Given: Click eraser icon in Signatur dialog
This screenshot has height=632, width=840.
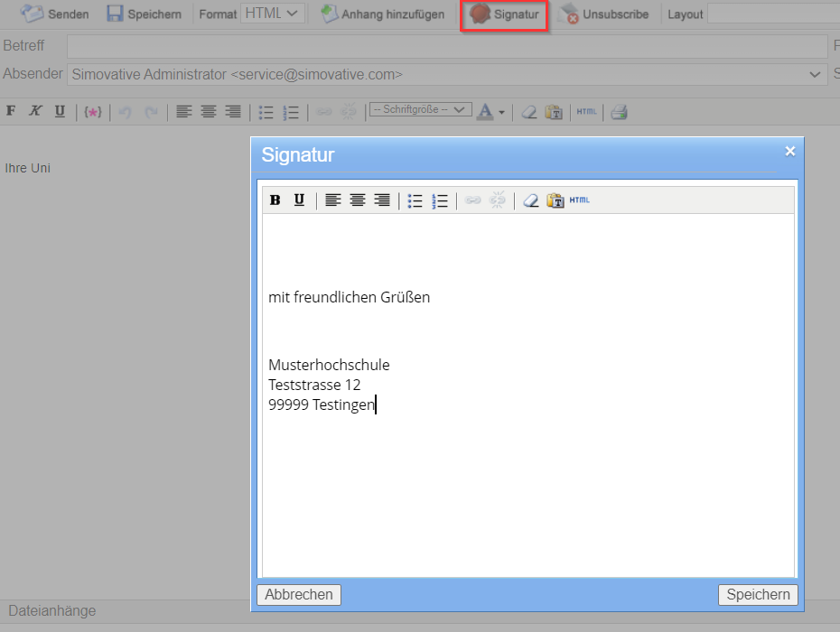Looking at the screenshot, I should tap(530, 200).
